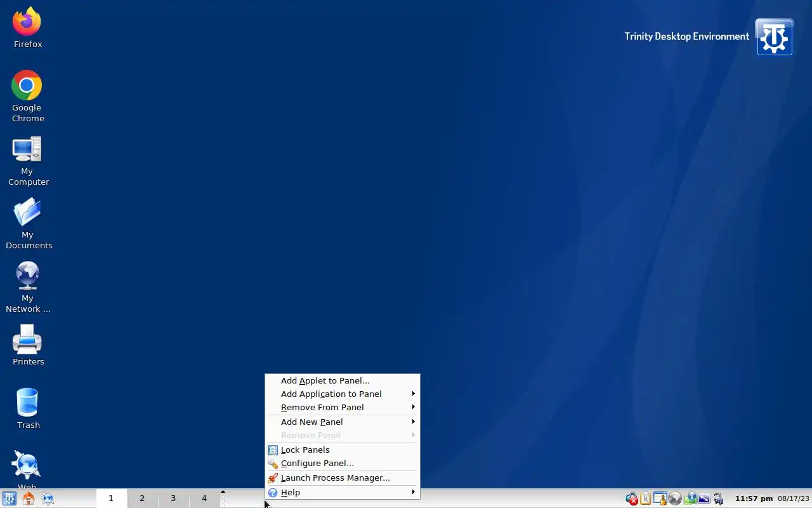The image size is (812, 508).
Task: Click the grey globe tray icon
Action: [675, 498]
